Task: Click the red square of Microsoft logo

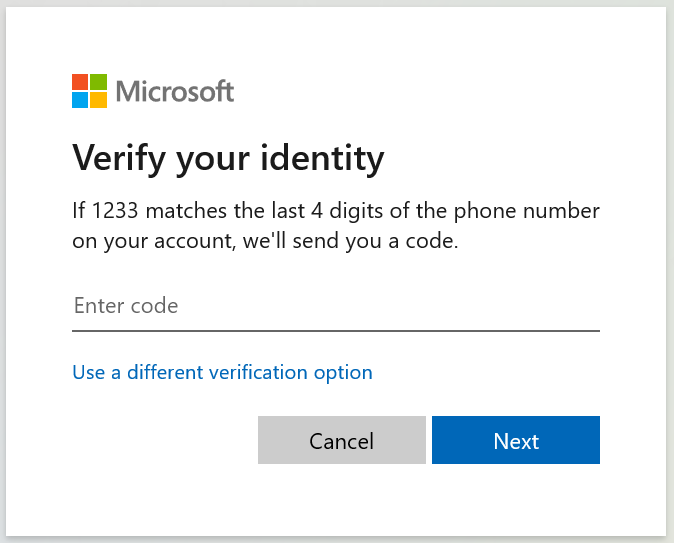Action: 80,82
